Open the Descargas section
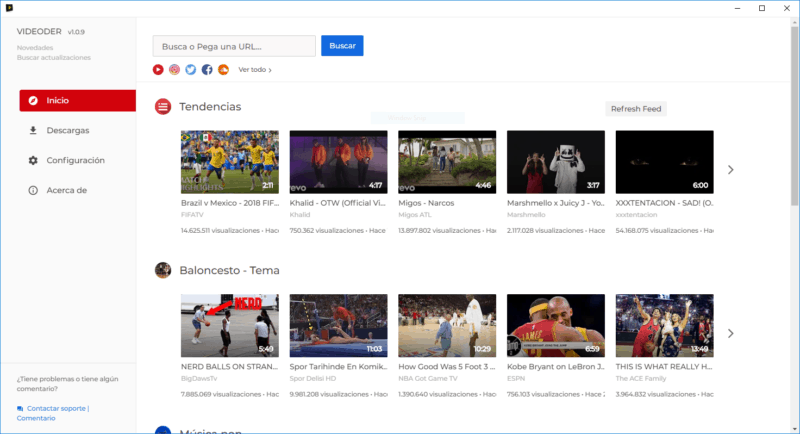Image resolution: width=800 pixels, height=434 pixels. coord(67,130)
